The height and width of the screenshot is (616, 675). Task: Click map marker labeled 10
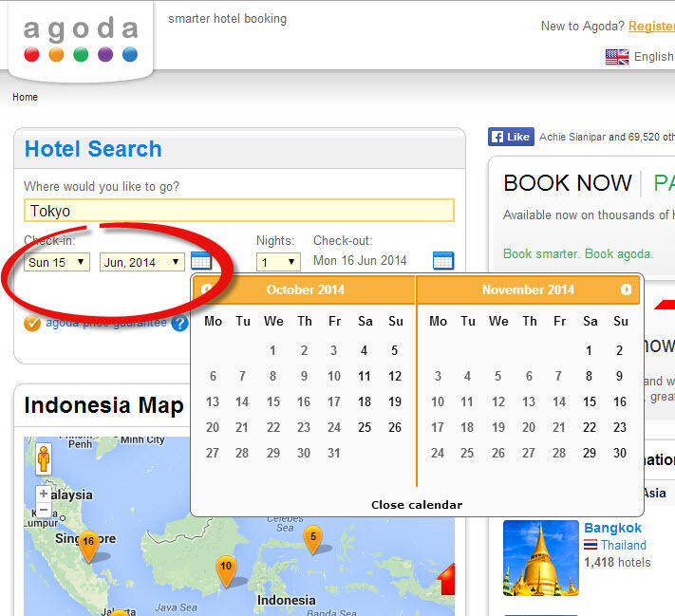tap(226, 571)
